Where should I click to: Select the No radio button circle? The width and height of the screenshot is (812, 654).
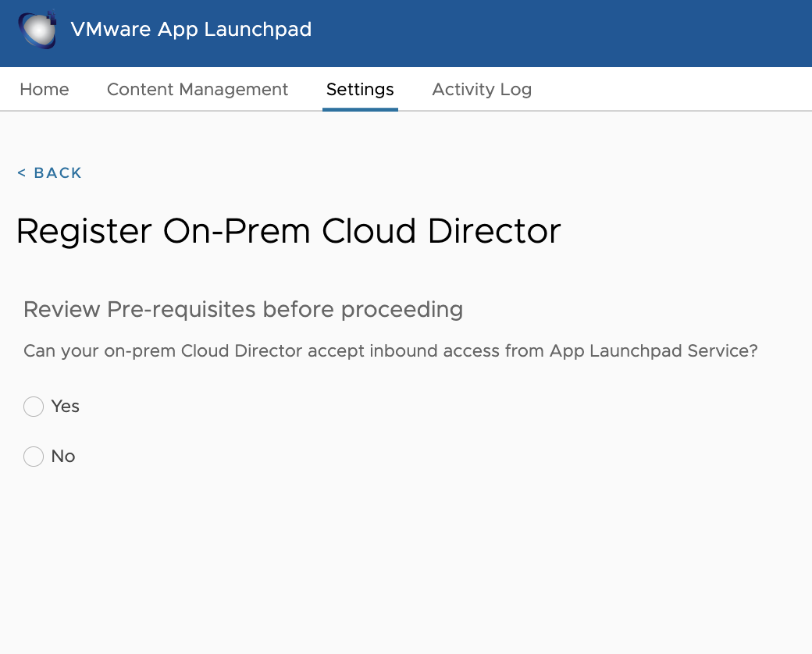[34, 457]
